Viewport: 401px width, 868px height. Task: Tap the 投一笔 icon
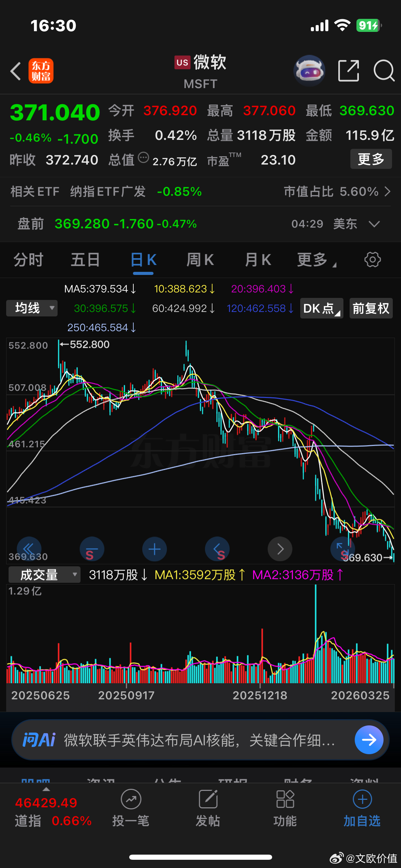pyautogui.click(x=131, y=799)
